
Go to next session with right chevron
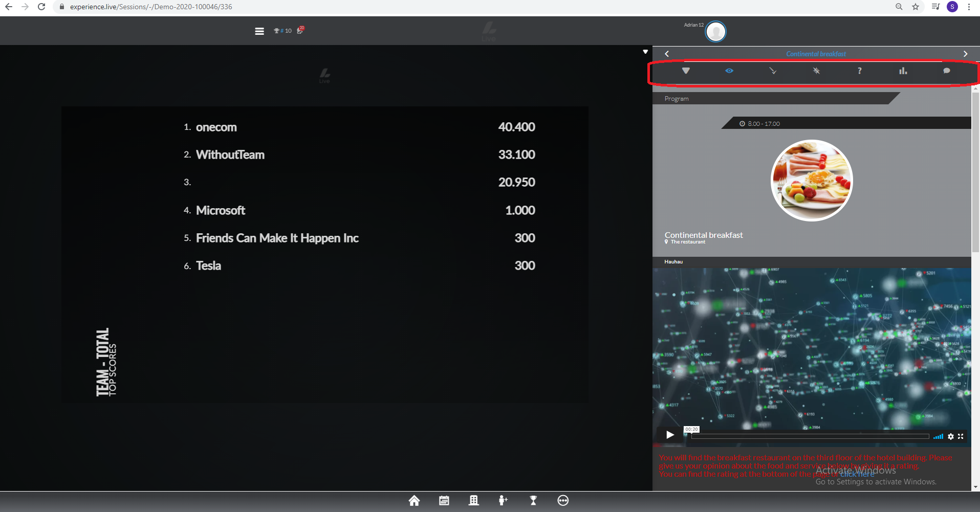(x=965, y=54)
